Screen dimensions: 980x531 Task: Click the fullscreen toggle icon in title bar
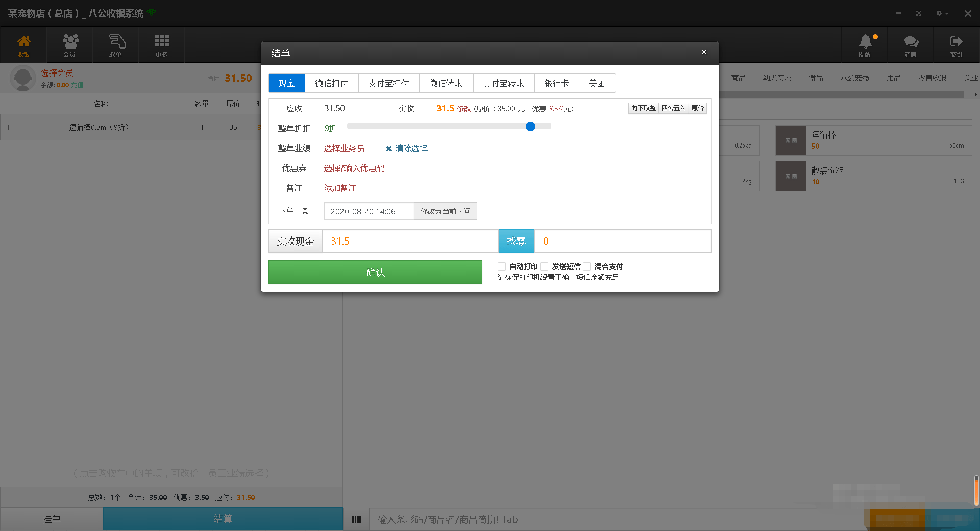pos(919,13)
